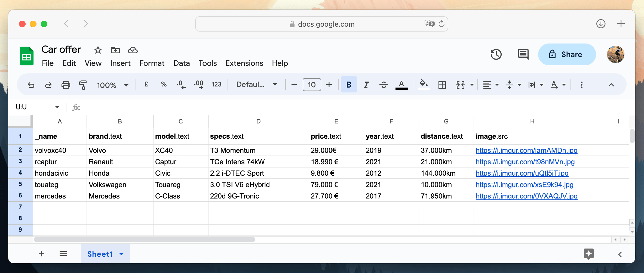
Task: Print the spreadsheet using printer icon
Action: [x=66, y=85]
